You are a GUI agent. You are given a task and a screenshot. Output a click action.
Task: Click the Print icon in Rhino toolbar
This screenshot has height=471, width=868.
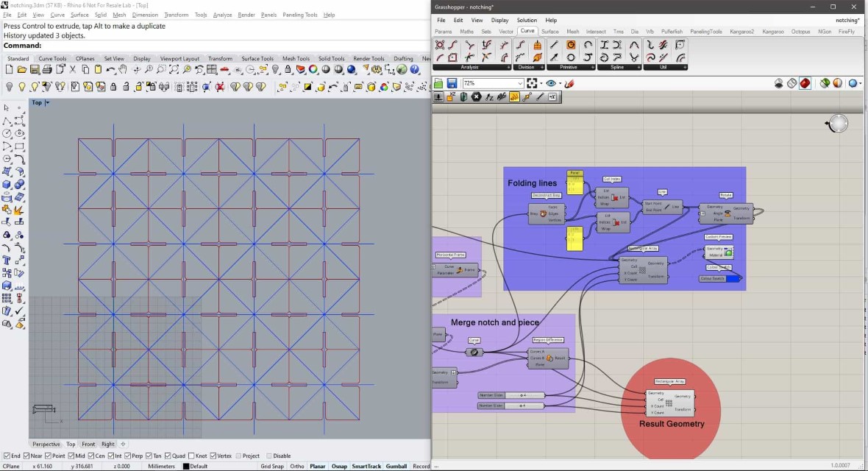(x=47, y=70)
